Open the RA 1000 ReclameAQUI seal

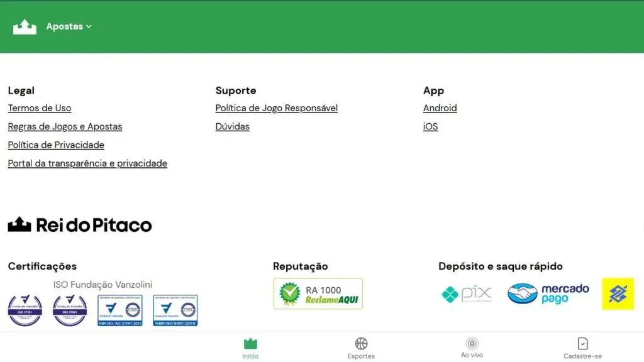(318, 293)
